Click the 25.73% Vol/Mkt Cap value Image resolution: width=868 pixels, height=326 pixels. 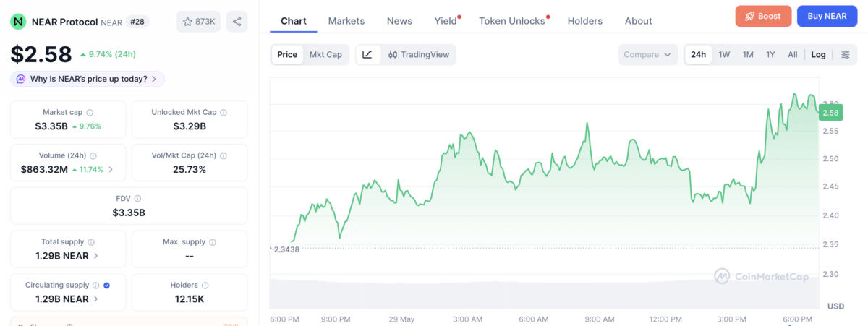(190, 170)
